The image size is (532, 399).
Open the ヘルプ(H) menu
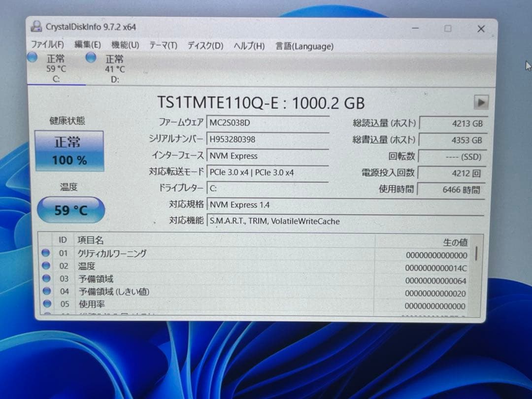point(249,45)
